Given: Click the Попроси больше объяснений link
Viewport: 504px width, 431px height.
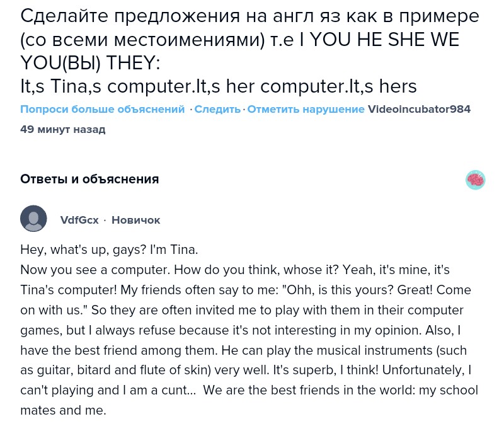Looking at the screenshot, I should [103, 109].
